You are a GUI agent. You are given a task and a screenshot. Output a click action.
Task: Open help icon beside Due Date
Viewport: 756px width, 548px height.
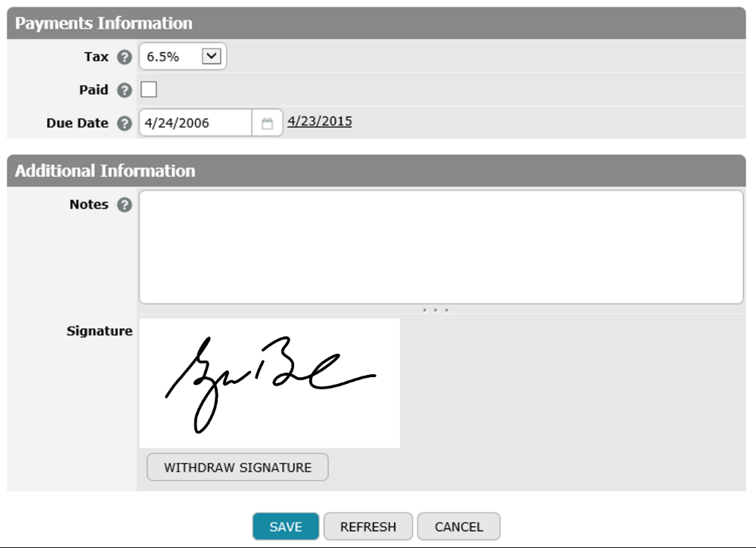(x=125, y=123)
